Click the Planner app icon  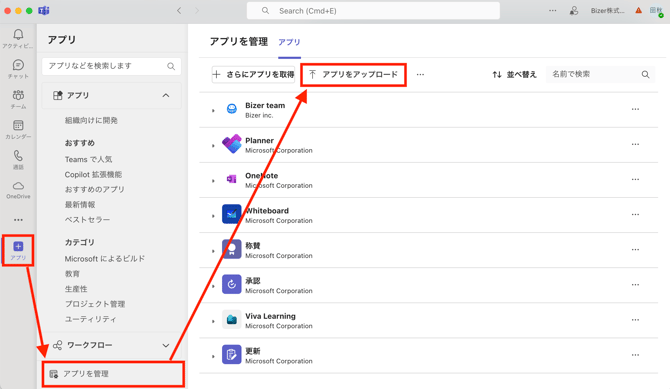232,144
